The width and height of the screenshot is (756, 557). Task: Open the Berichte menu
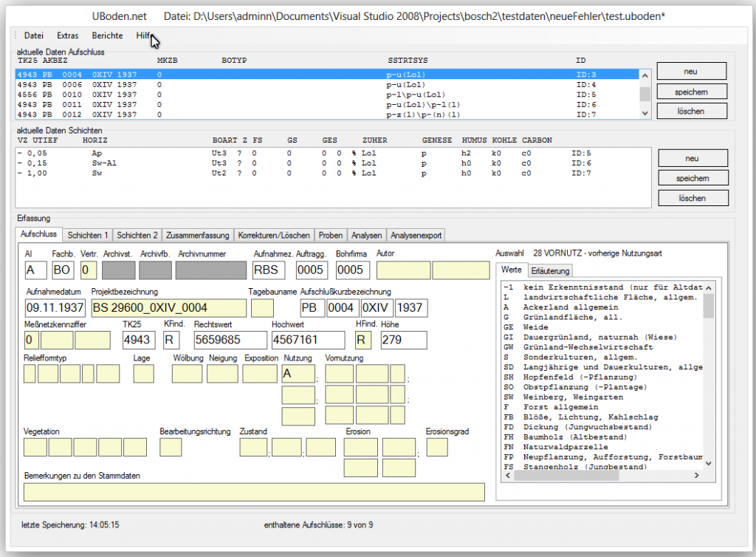[x=107, y=35]
